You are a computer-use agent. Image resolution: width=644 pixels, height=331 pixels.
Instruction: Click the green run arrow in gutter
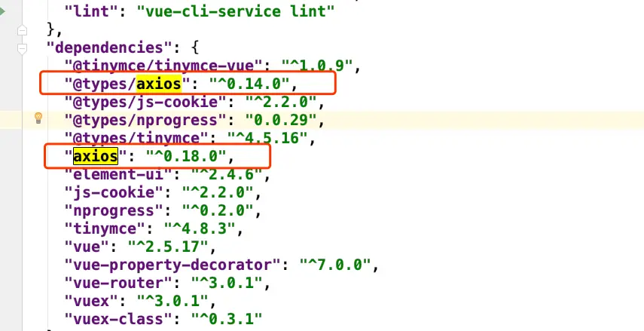tap(2, 11)
